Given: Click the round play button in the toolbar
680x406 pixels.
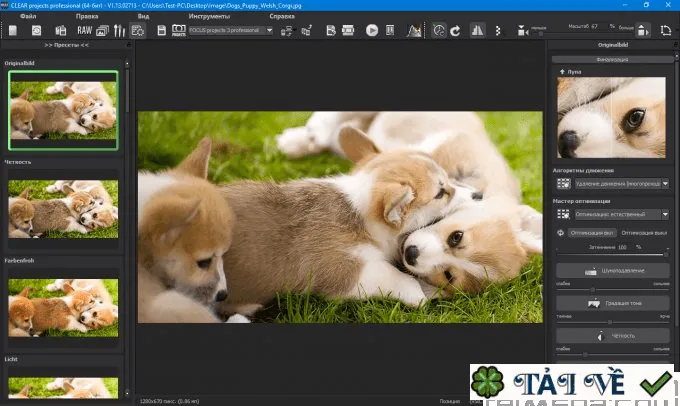Looking at the screenshot, I should pos(372,30).
